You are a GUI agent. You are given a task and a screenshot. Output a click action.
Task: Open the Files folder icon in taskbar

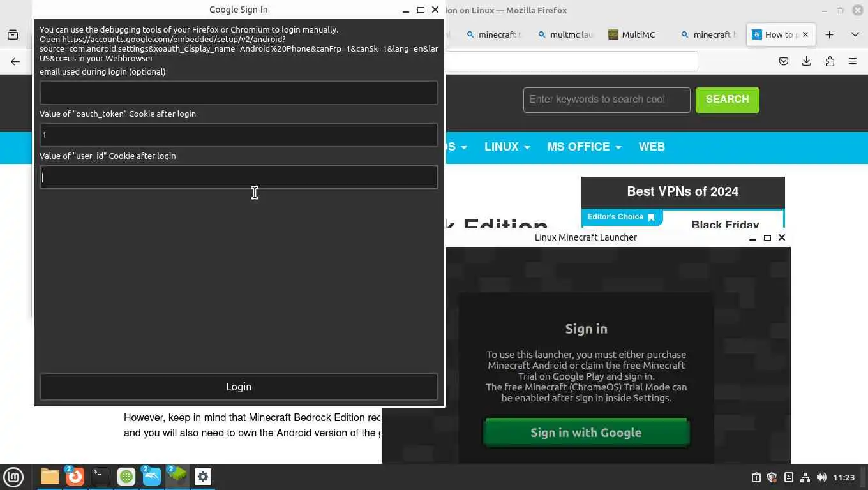pyautogui.click(x=50, y=477)
